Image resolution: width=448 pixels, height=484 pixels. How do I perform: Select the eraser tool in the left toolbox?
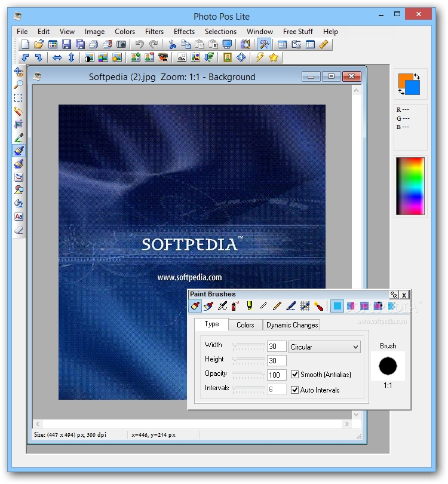tap(19, 230)
